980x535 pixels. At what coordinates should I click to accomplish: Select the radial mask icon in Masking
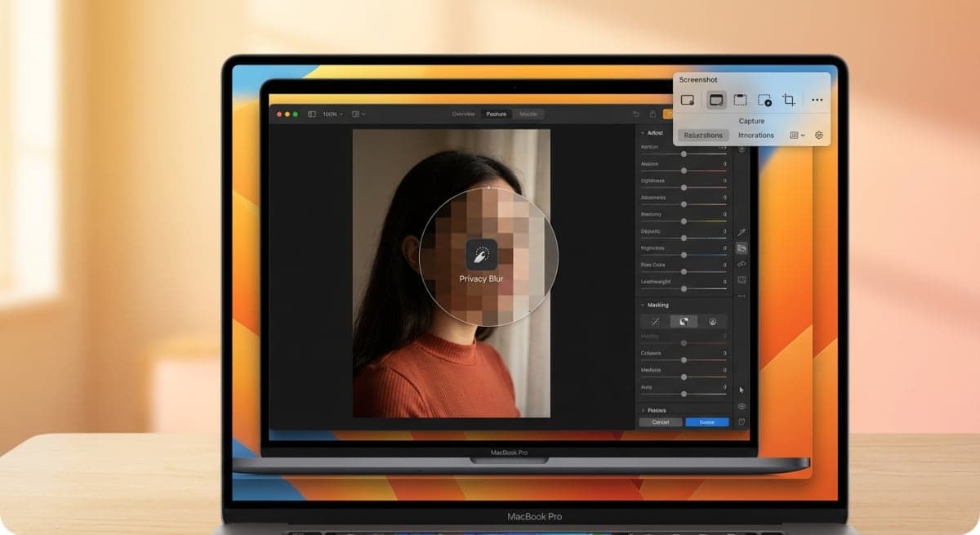point(713,321)
